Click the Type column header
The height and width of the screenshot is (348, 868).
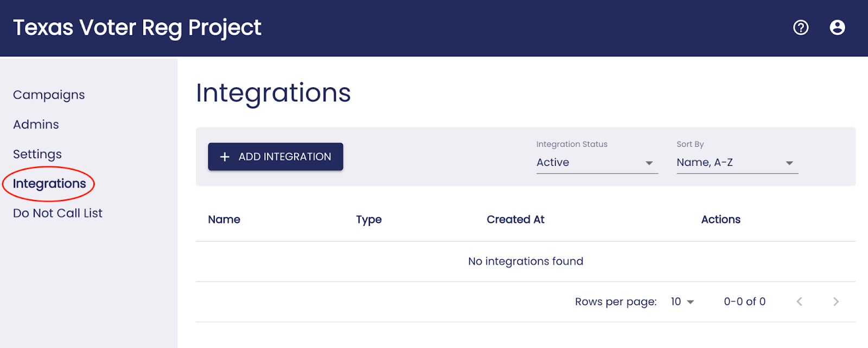369,220
